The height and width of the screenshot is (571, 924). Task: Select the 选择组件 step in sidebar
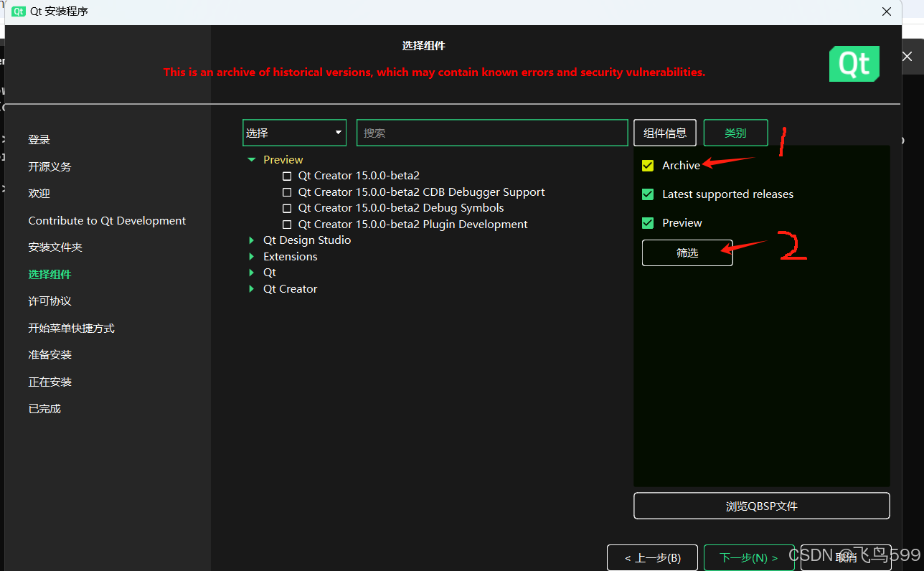(50, 275)
